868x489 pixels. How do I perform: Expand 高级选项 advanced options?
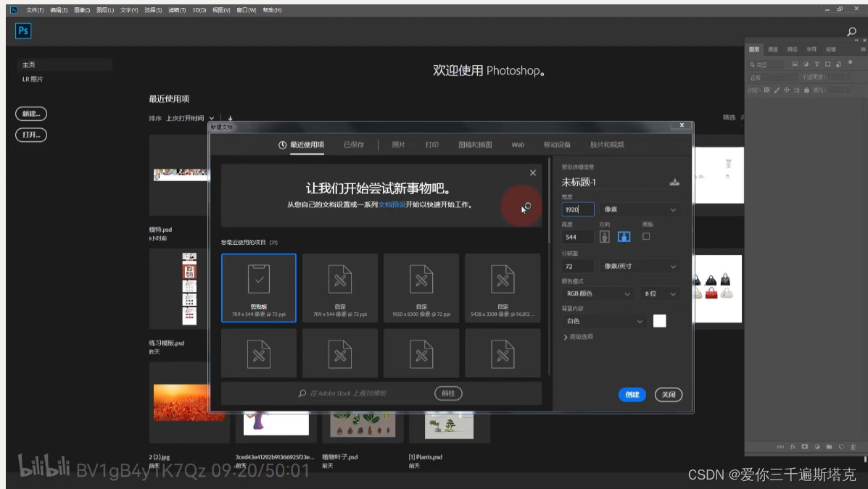point(579,337)
